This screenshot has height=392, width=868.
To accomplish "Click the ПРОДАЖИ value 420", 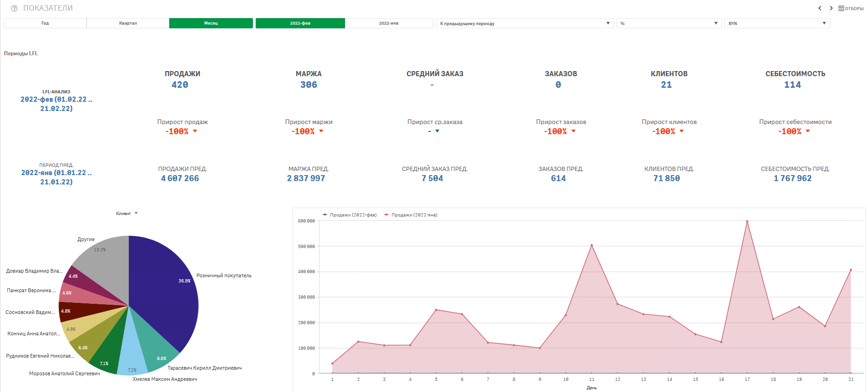I will click(x=180, y=85).
